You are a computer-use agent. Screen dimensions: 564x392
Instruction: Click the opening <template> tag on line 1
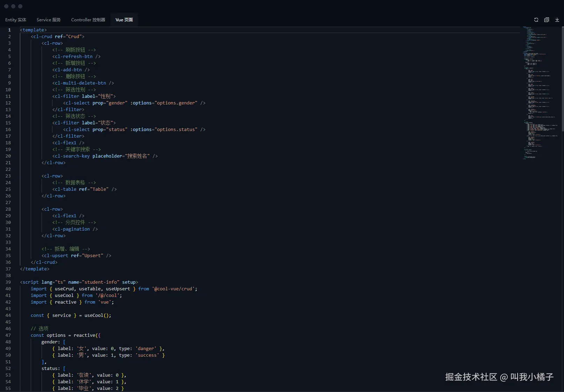point(33,30)
